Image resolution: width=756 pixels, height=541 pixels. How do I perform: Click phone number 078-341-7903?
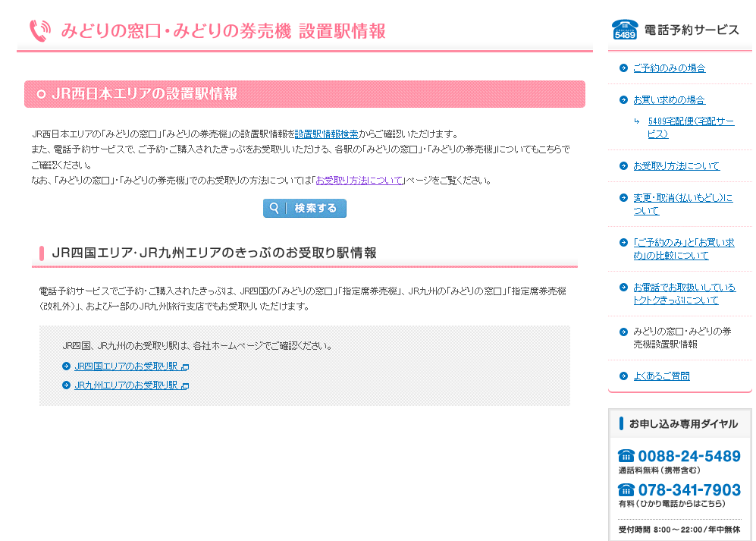pyautogui.click(x=689, y=490)
